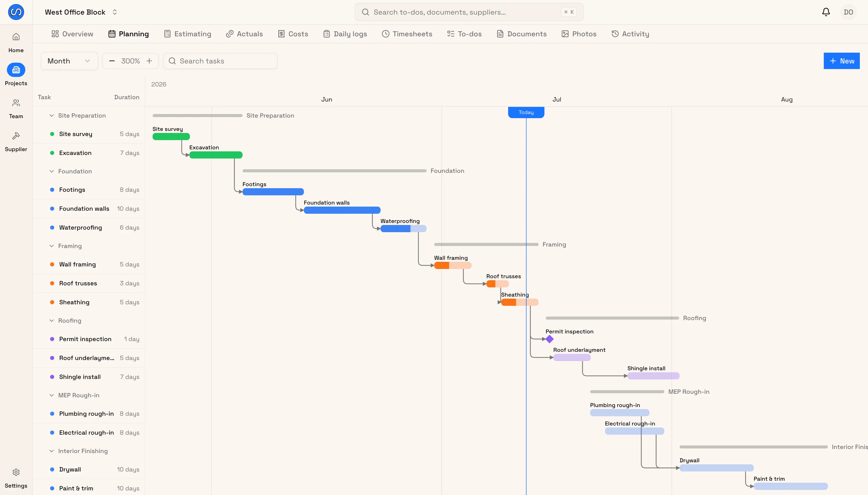Open Settings gear in sidebar
This screenshot has height=495, width=868.
pyautogui.click(x=16, y=472)
